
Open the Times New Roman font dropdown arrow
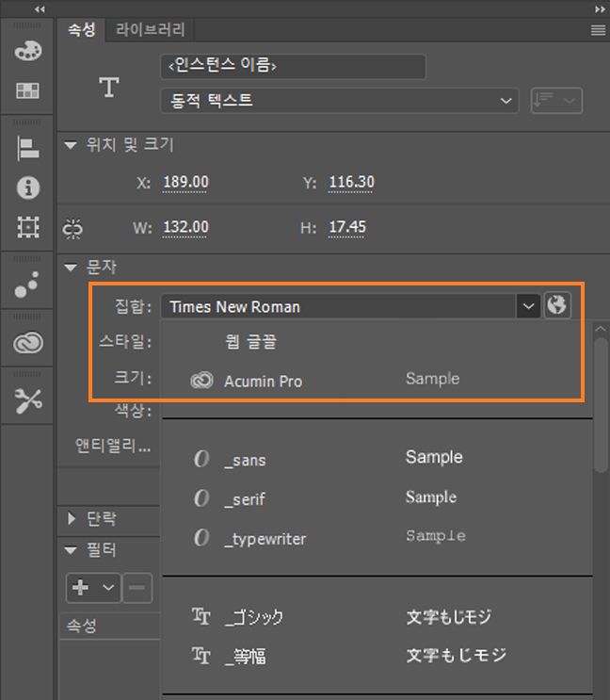click(x=529, y=306)
